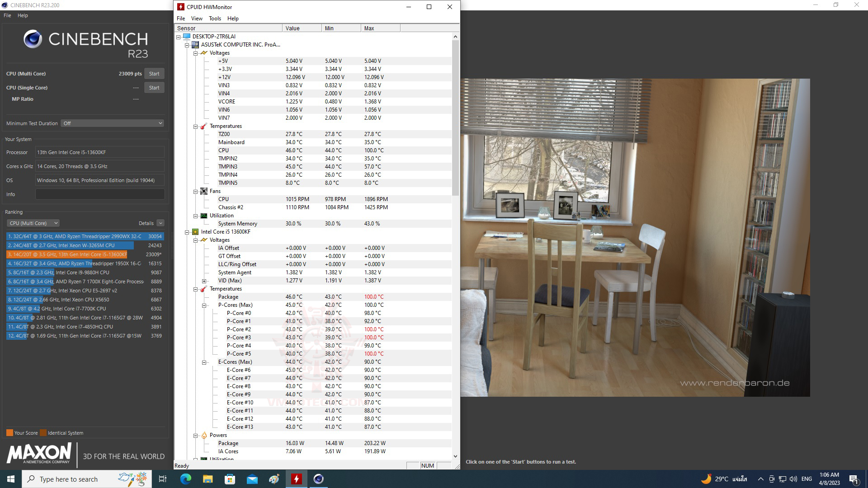This screenshot has height=488, width=868.
Task: Start the CPU (Single Core) test
Action: pyautogui.click(x=154, y=88)
